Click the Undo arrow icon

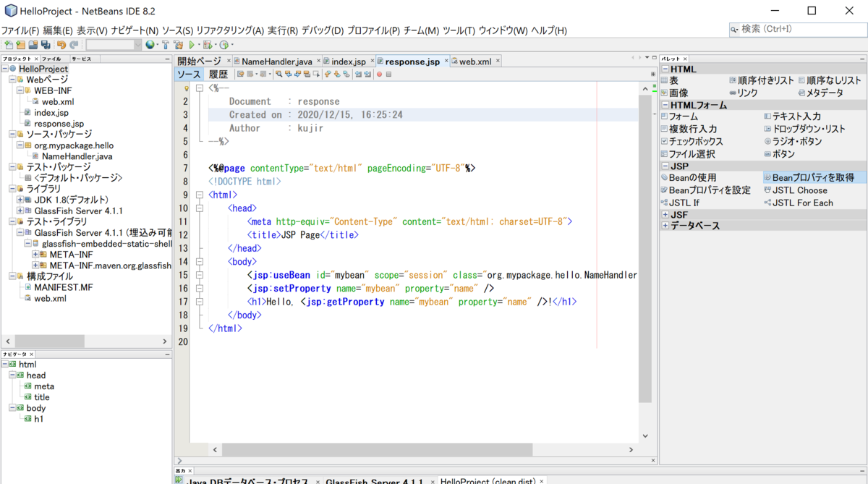pyautogui.click(x=61, y=45)
